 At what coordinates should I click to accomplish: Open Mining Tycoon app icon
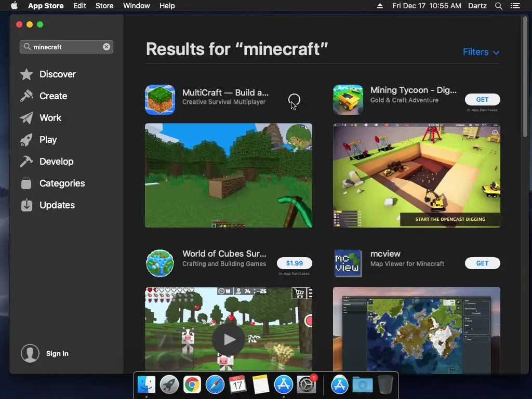[x=348, y=100]
